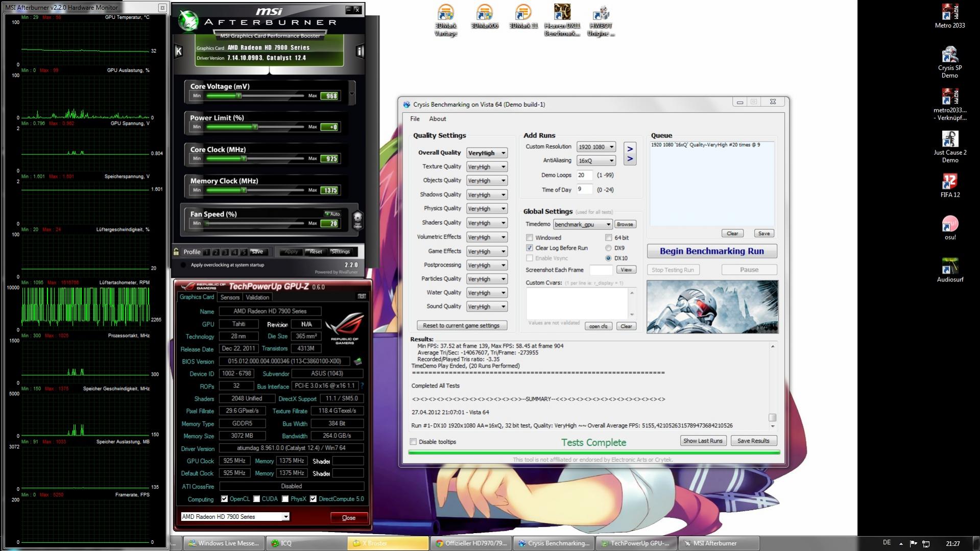This screenshot has width=980, height=551.
Task: Uncheck Clear Log Before Run
Action: [530, 248]
